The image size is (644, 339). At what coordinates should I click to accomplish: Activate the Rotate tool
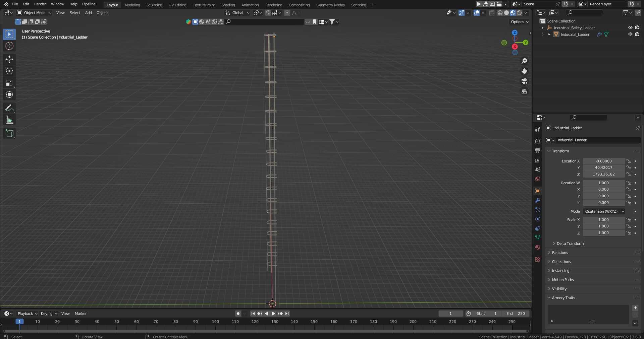(9, 71)
